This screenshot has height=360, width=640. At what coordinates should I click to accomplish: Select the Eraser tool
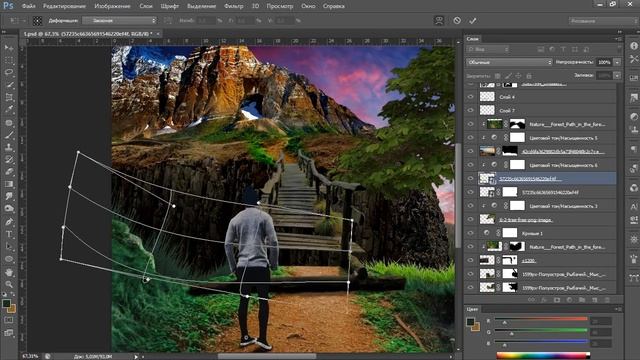click(x=9, y=172)
